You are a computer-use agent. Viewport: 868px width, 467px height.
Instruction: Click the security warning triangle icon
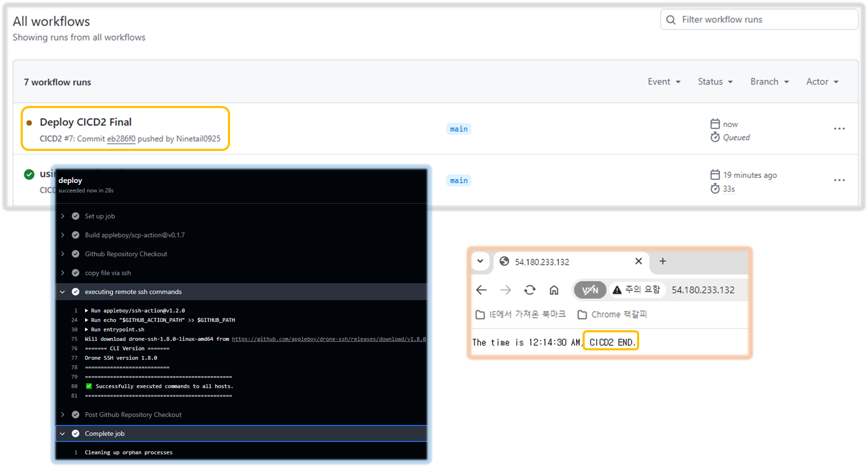[x=617, y=290]
